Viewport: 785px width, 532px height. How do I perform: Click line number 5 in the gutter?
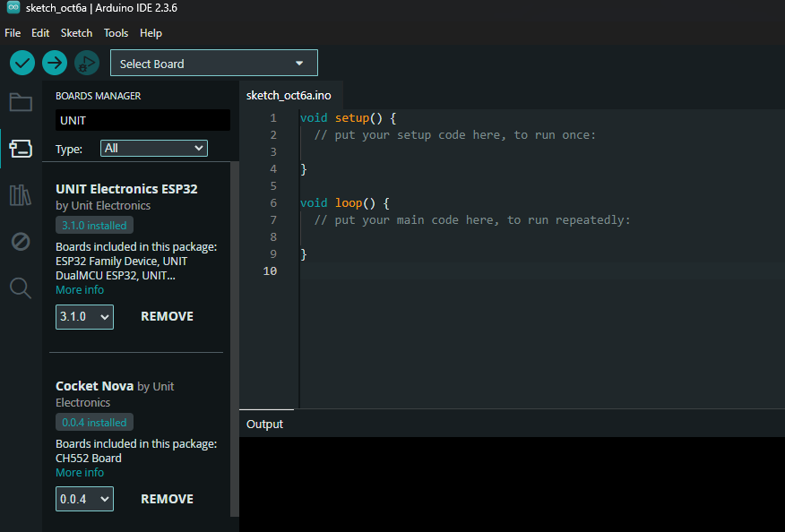click(x=272, y=186)
